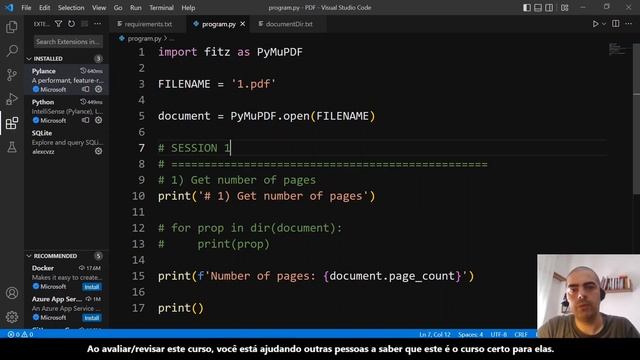Run the Python file with play button
The image size is (640, 360).
click(x=596, y=24)
